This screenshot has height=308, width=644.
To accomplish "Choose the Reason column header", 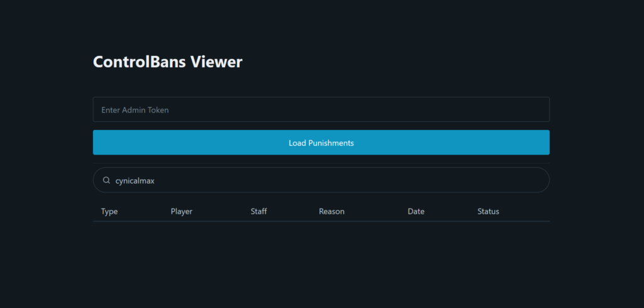I will (x=331, y=211).
